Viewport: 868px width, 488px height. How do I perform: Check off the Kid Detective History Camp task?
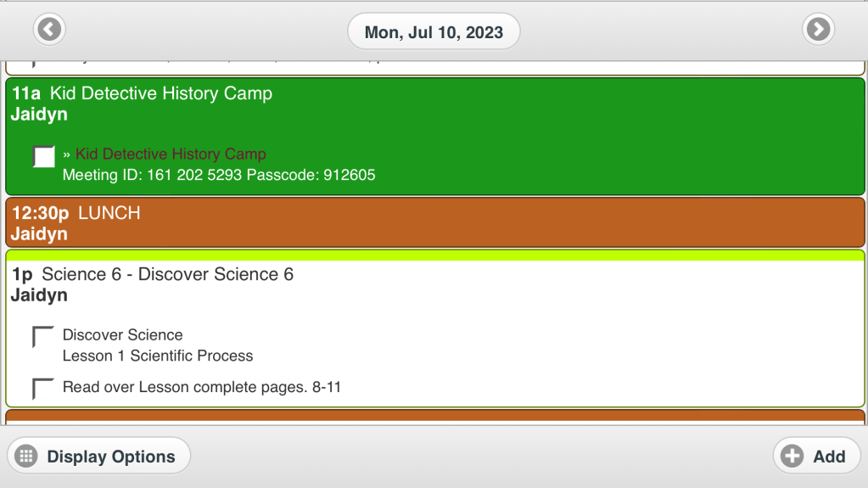click(43, 156)
